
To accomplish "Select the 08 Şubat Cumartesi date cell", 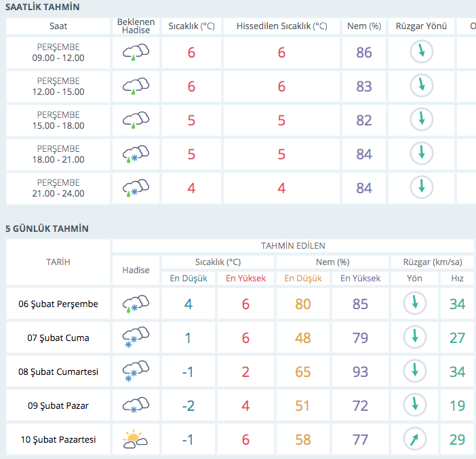I will [x=58, y=372].
